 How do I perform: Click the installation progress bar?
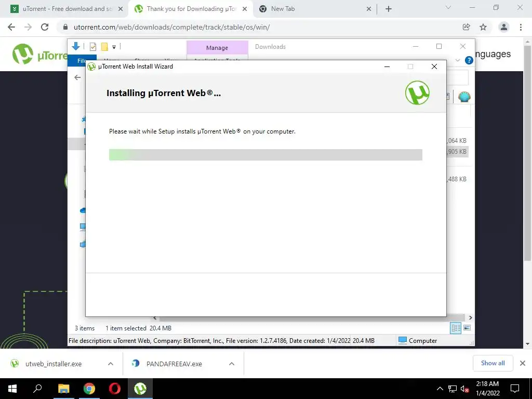pyautogui.click(x=265, y=155)
